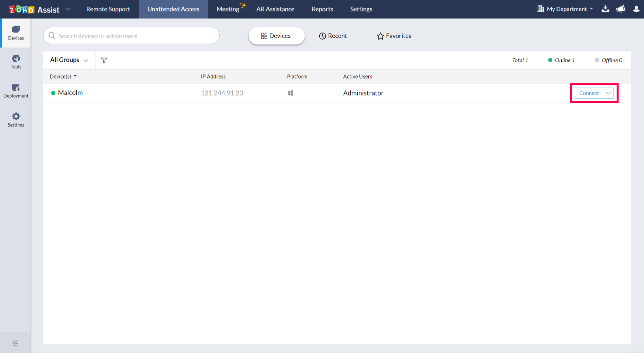Open announcements via the megaphone icon
The height and width of the screenshot is (353, 644).
pos(620,9)
